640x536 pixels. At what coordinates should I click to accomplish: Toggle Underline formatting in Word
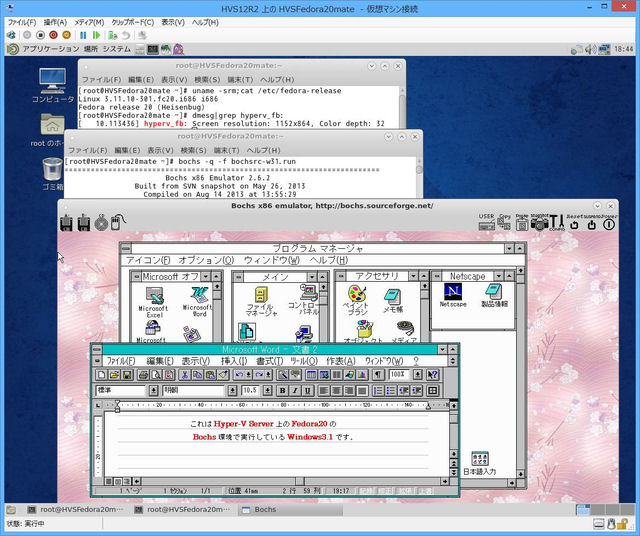click(308, 391)
